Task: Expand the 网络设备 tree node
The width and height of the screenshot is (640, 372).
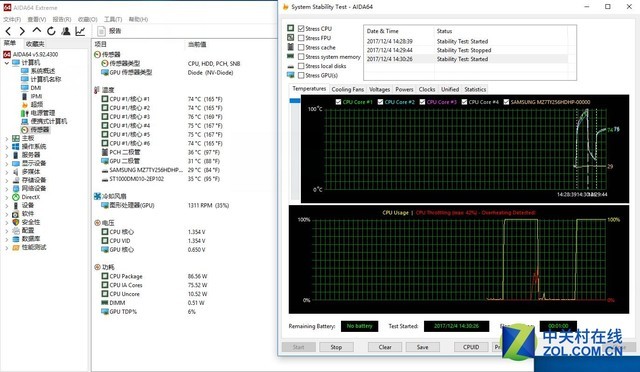Action: [x=7, y=189]
